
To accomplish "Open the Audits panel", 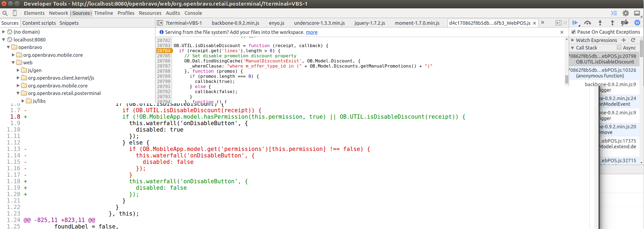I will click(173, 13).
